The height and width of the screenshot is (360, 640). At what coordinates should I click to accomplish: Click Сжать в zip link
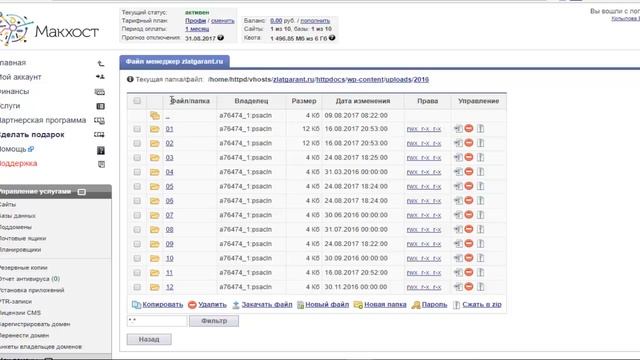[482, 304]
